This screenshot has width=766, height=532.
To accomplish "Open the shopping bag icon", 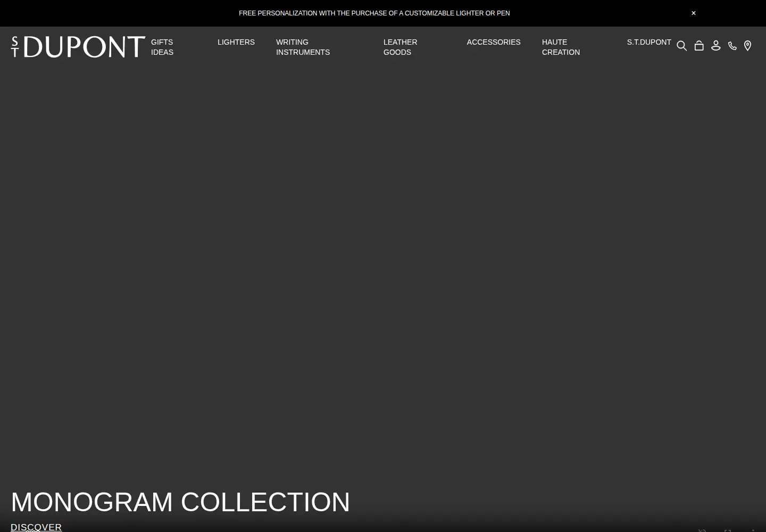I will (x=699, y=46).
